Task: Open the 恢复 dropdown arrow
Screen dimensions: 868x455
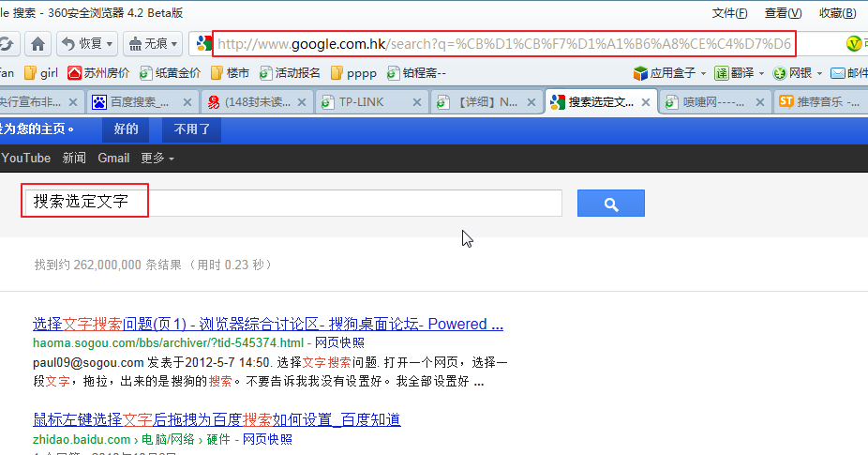Action: (x=110, y=44)
